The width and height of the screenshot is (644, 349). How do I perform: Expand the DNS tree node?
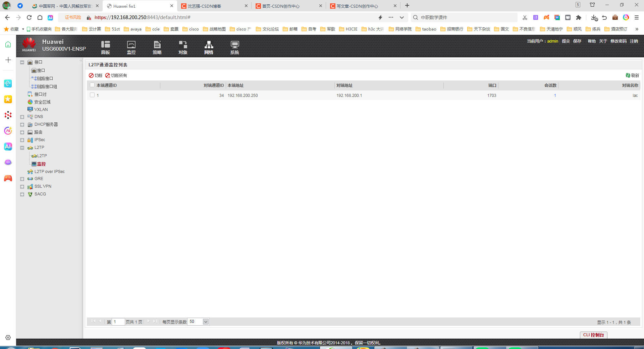pyautogui.click(x=22, y=117)
